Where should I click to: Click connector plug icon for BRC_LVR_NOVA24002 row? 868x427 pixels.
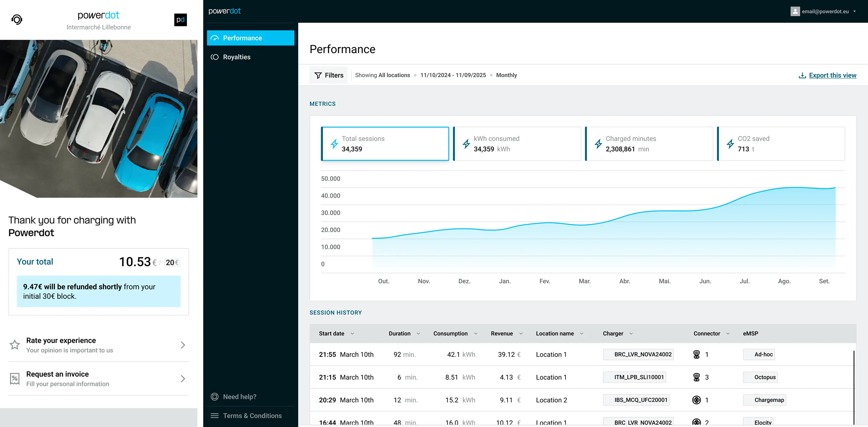[696, 354]
